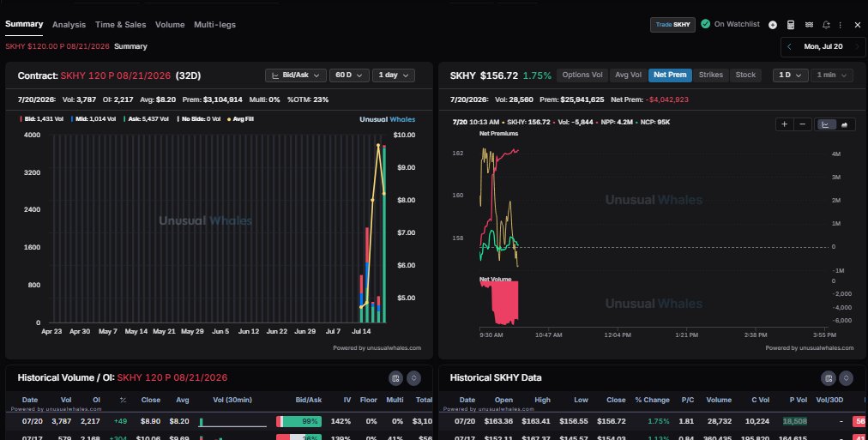Viewport: 868px width, 440px height.
Task: Toggle the Mid volume legend series
Action: pyautogui.click(x=93, y=119)
